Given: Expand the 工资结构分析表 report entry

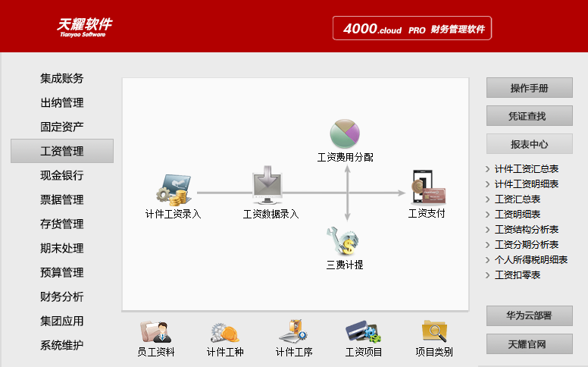Looking at the screenshot, I should [527, 229].
